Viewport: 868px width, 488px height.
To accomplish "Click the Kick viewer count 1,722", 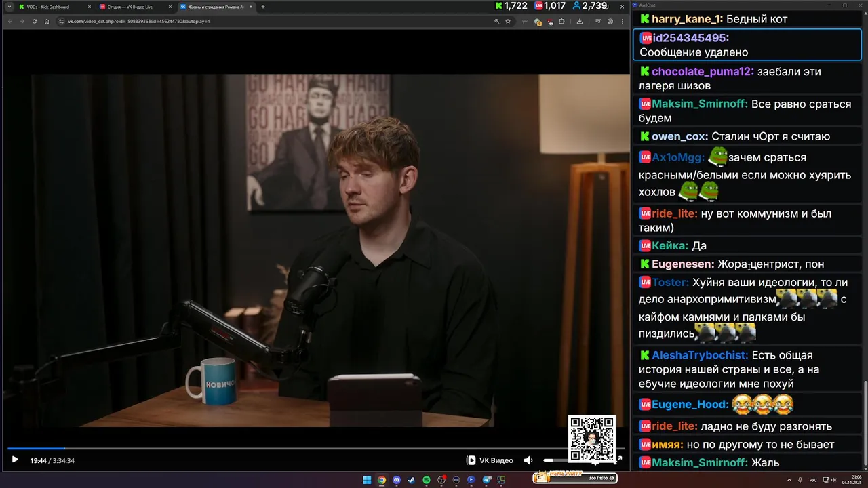I will 511,6.
